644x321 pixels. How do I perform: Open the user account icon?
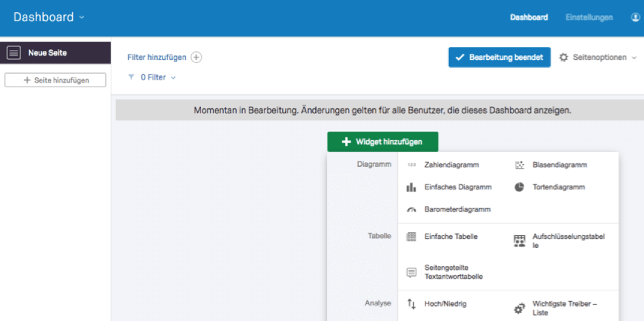click(x=636, y=18)
